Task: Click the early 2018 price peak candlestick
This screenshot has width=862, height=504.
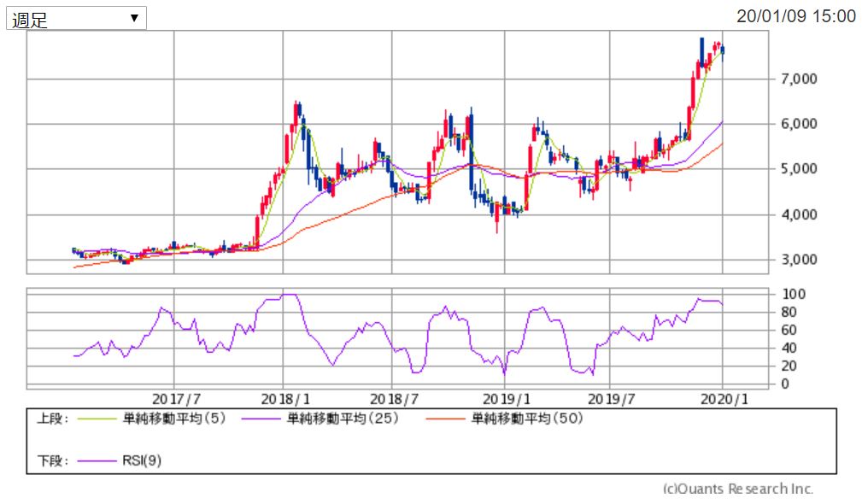Action: [x=296, y=114]
